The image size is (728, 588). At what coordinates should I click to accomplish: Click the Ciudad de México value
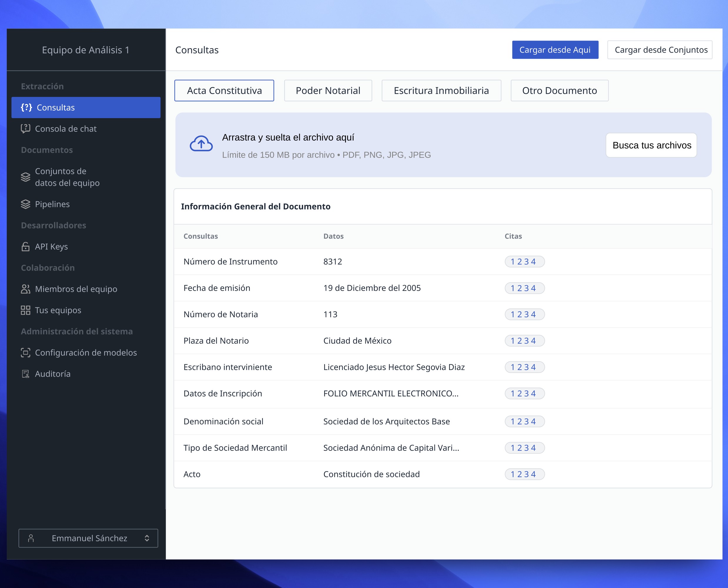(x=357, y=341)
